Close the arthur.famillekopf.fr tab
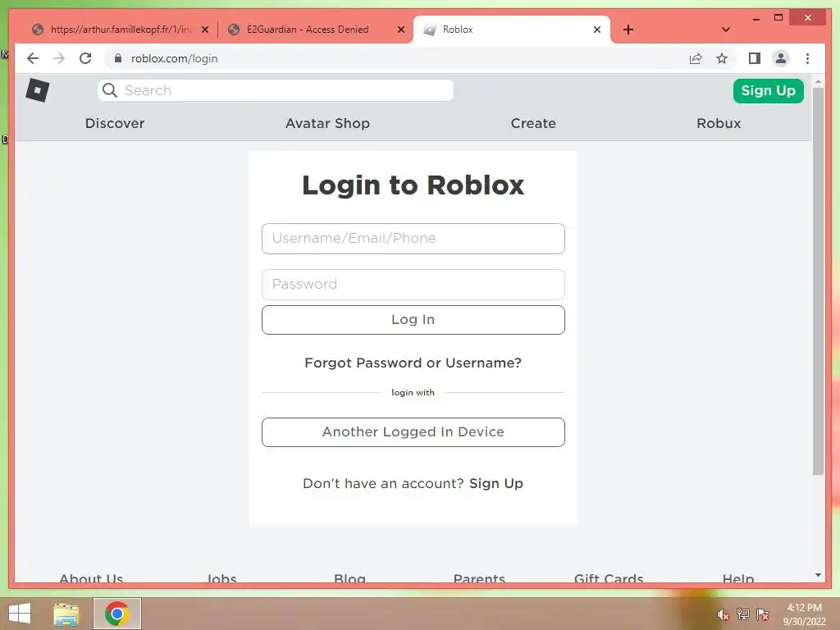This screenshot has height=630, width=840. tap(204, 30)
